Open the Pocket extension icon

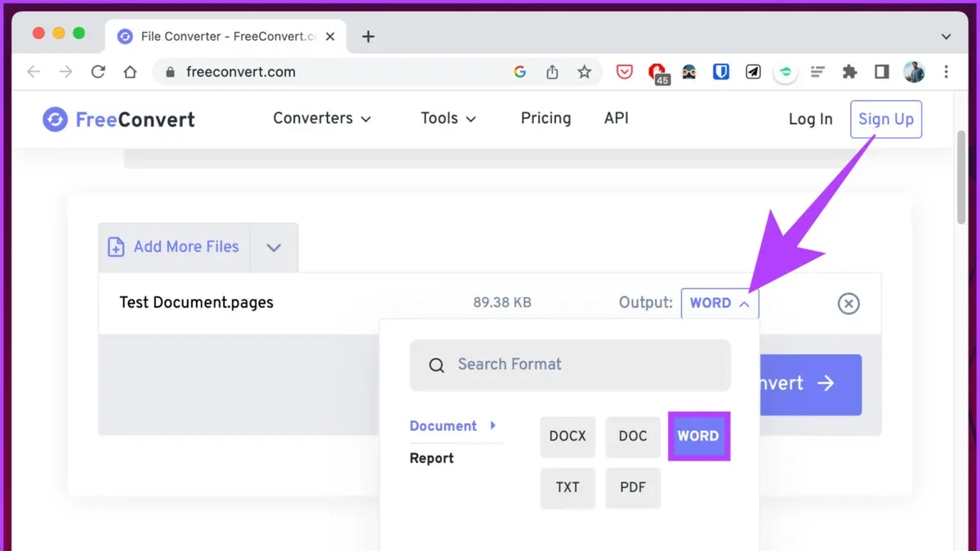[625, 72]
